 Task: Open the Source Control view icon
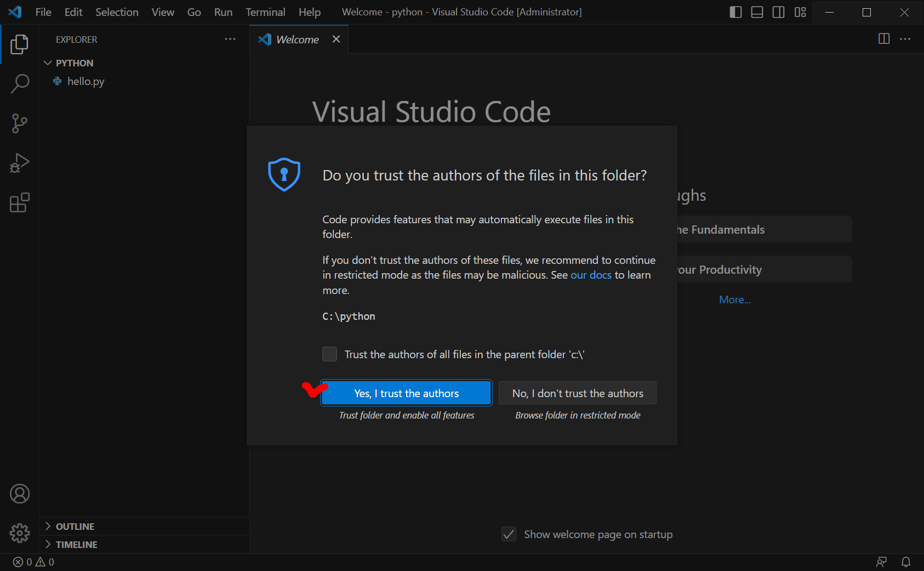19,123
